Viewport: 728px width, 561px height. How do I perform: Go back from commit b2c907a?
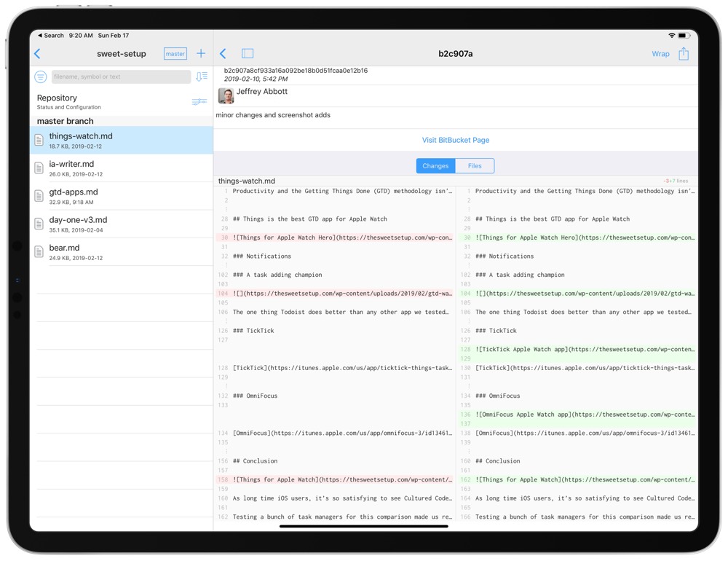tap(223, 54)
